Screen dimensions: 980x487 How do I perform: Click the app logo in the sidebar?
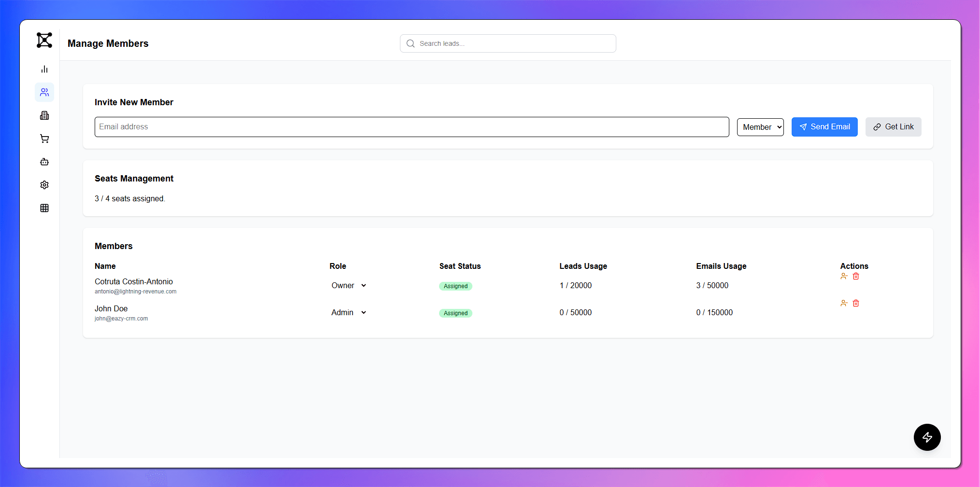(x=44, y=40)
